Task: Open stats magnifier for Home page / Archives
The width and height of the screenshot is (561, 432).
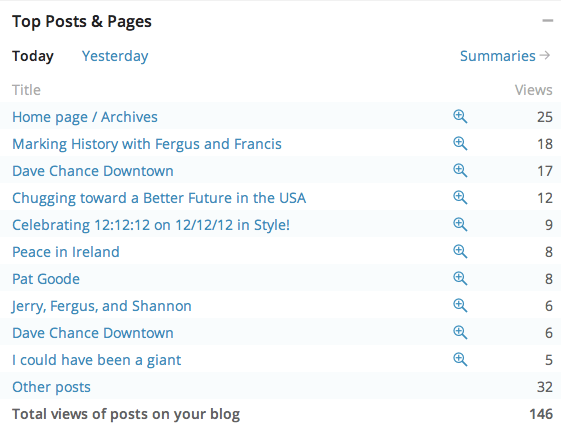Action: 460,117
